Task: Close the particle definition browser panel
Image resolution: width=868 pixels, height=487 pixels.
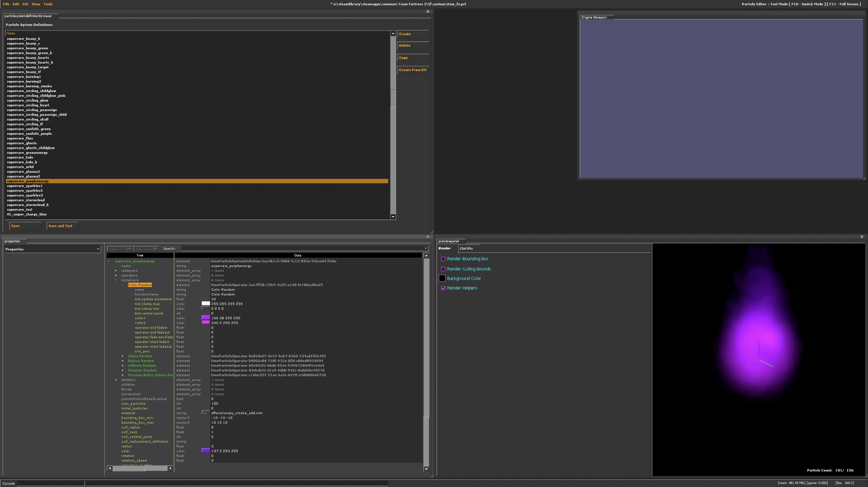Action: (x=428, y=12)
